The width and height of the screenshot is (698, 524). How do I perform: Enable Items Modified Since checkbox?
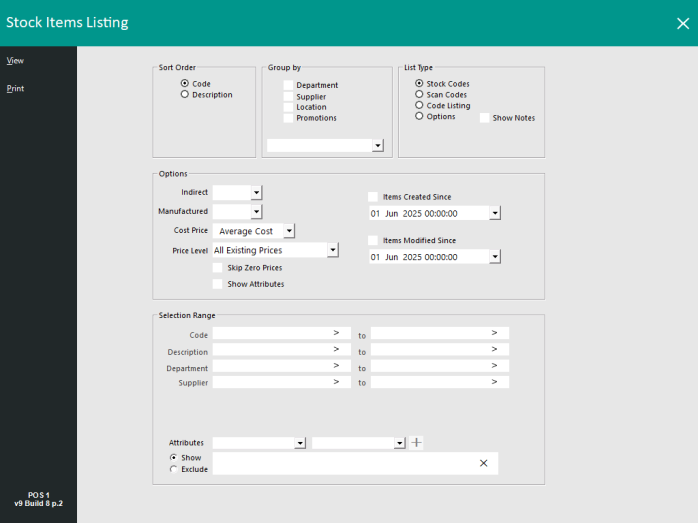click(373, 240)
